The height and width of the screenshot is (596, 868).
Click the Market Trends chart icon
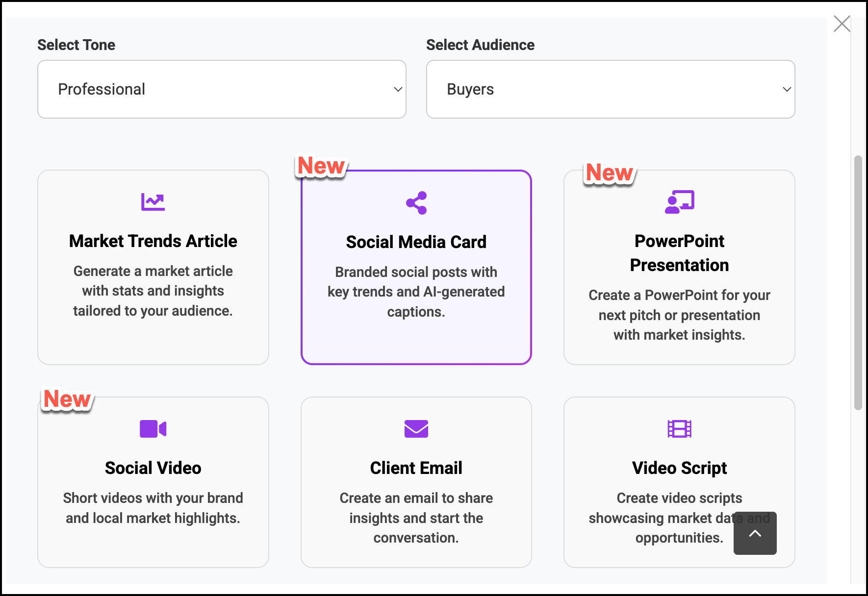pyautogui.click(x=153, y=201)
